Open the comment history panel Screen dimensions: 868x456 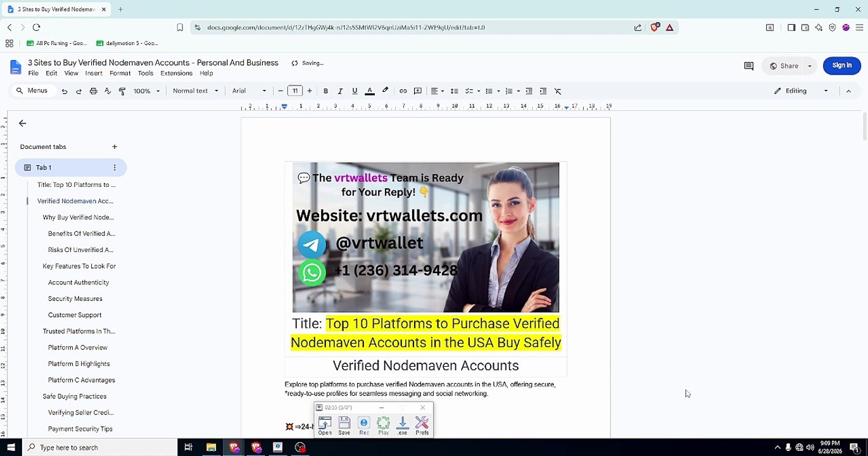[748, 66]
